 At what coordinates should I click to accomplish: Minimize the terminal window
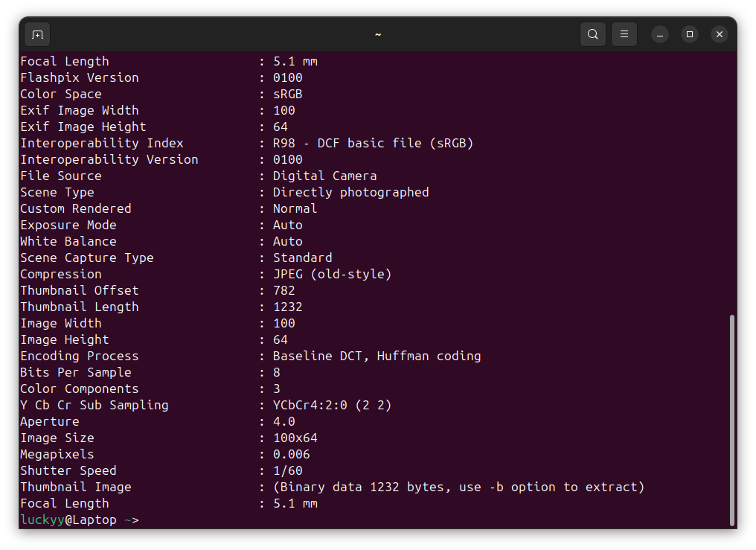pos(659,34)
